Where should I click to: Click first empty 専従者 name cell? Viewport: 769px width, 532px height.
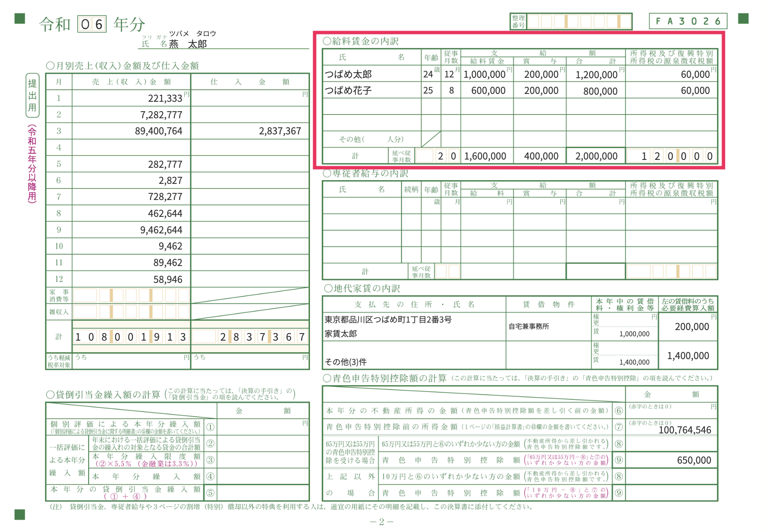(362, 205)
